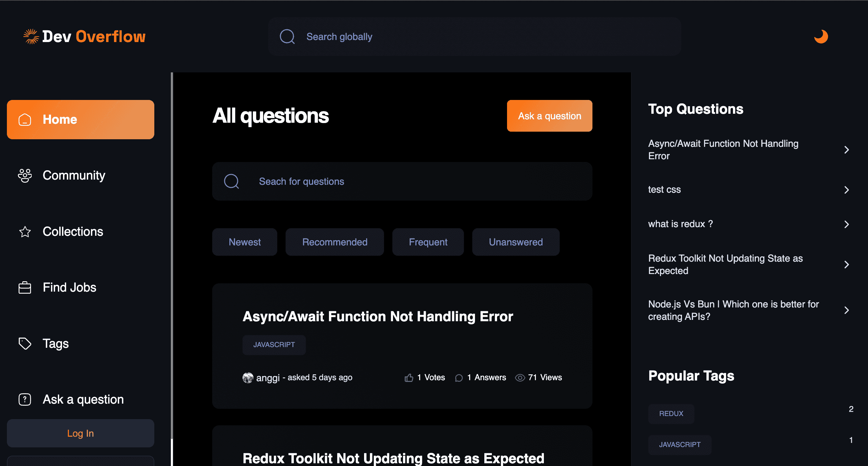Viewport: 868px width, 466px height.
Task: Click the global search magnifier icon
Action: [x=287, y=37]
